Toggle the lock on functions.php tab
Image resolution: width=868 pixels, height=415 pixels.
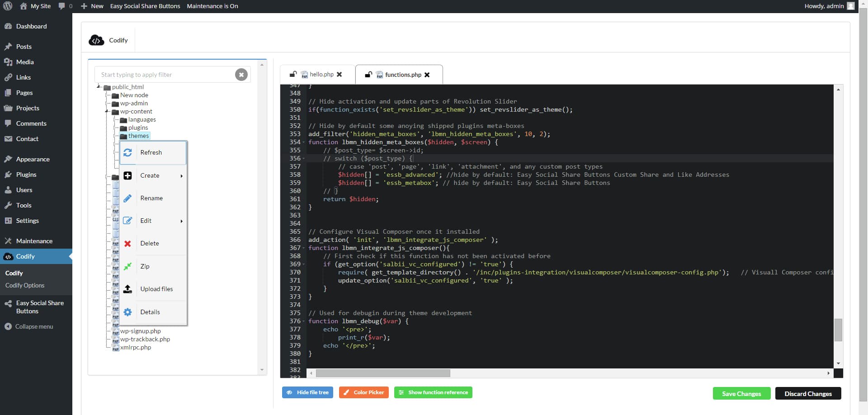point(368,75)
